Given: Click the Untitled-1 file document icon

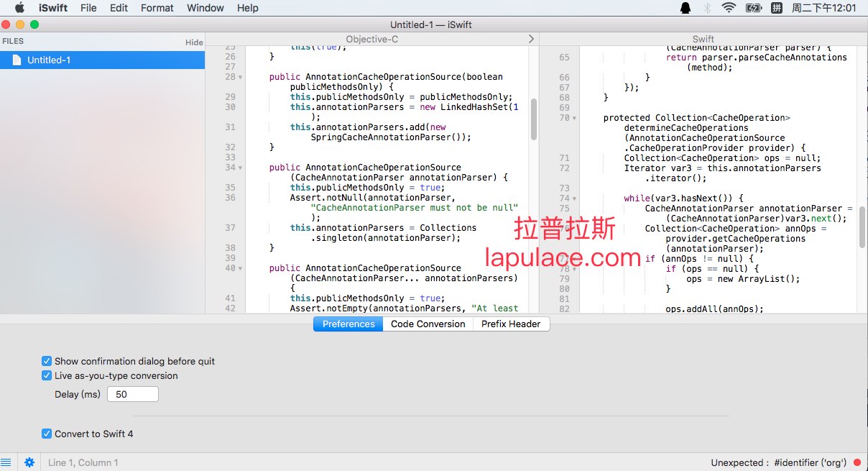Looking at the screenshot, I should 17,60.
